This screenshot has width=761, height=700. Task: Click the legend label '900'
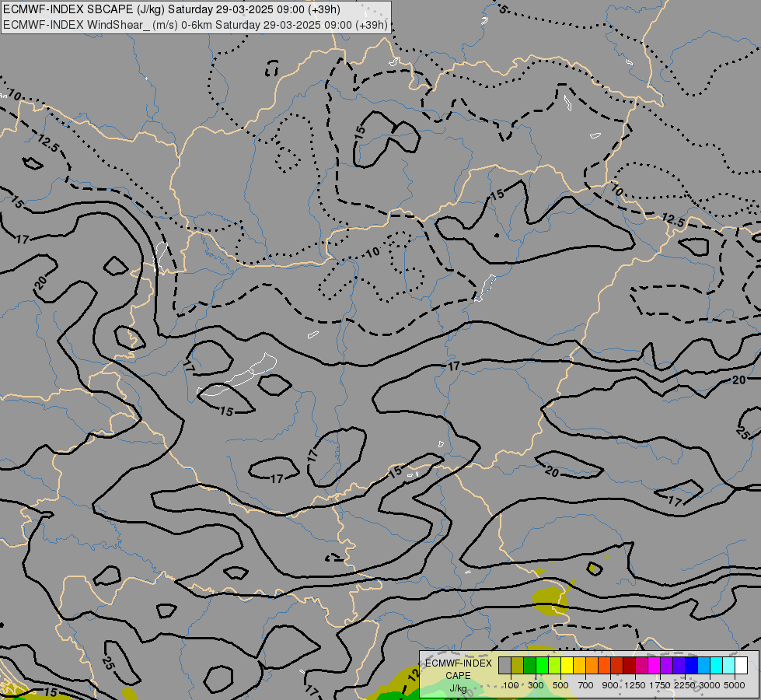tap(610, 685)
